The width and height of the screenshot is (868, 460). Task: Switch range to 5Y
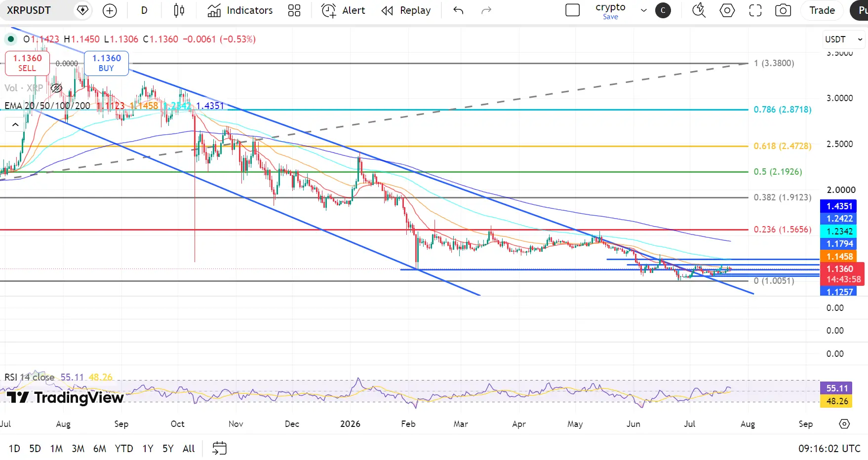[x=168, y=448]
